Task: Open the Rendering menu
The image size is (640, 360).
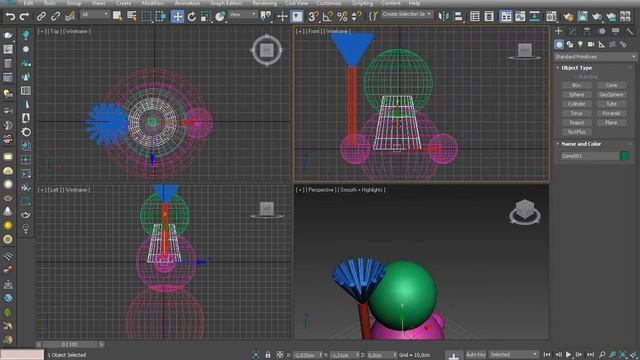Action: coord(264,3)
